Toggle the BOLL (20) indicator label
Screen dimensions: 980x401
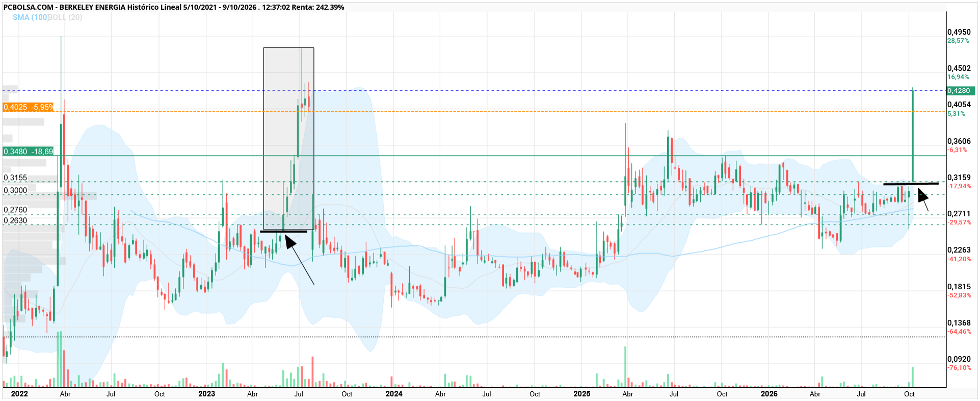(x=66, y=17)
